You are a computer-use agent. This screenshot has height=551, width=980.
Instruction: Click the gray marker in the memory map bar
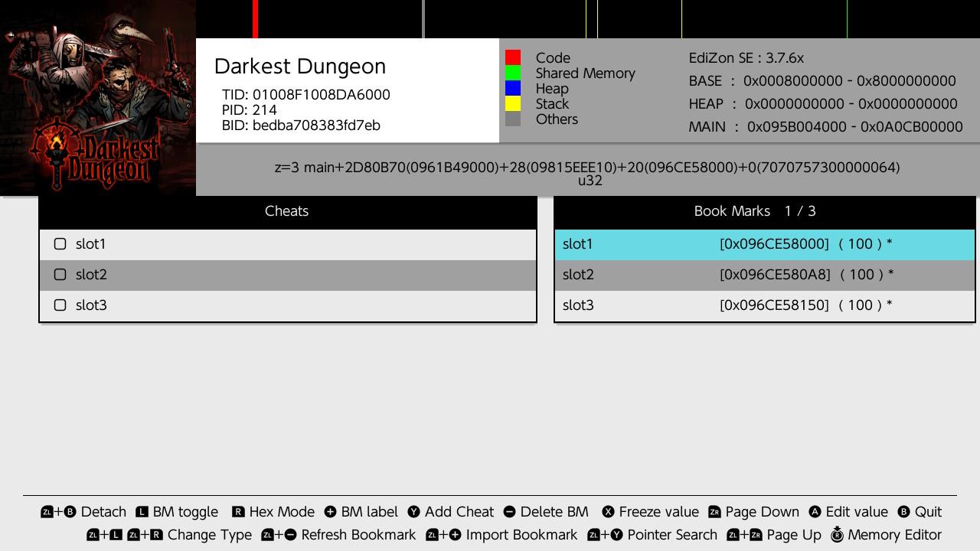(x=423, y=19)
